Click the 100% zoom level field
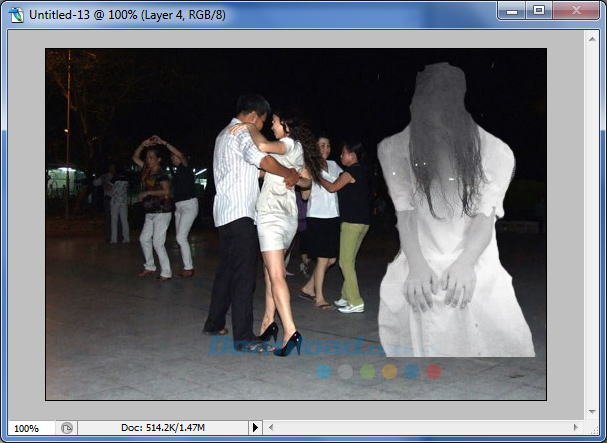The width and height of the screenshot is (607, 443). point(28,427)
